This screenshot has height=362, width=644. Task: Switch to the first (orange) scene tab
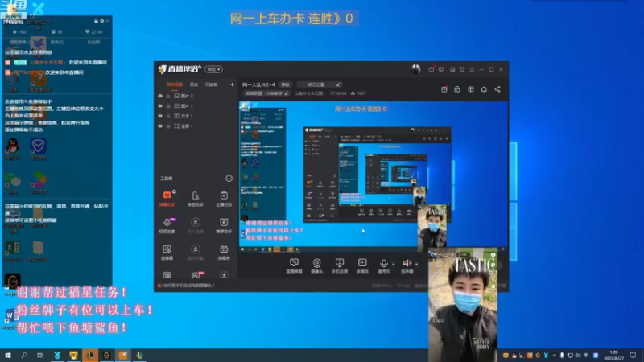pos(174,84)
